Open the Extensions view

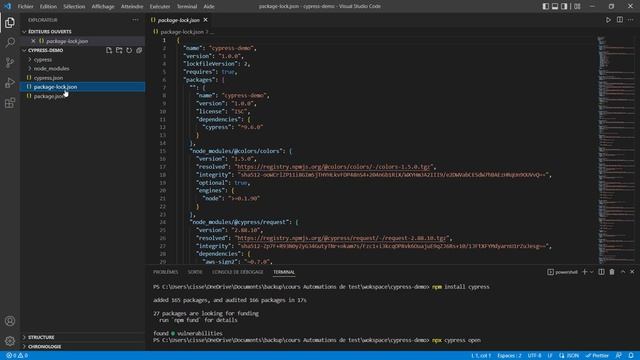tap(10, 102)
